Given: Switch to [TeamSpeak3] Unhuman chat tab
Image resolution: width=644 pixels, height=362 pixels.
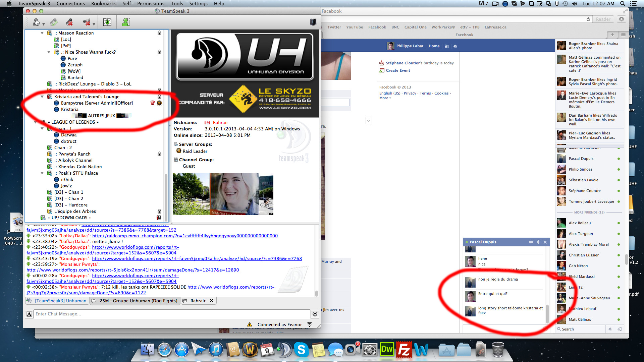Looking at the screenshot, I should 57,301.
